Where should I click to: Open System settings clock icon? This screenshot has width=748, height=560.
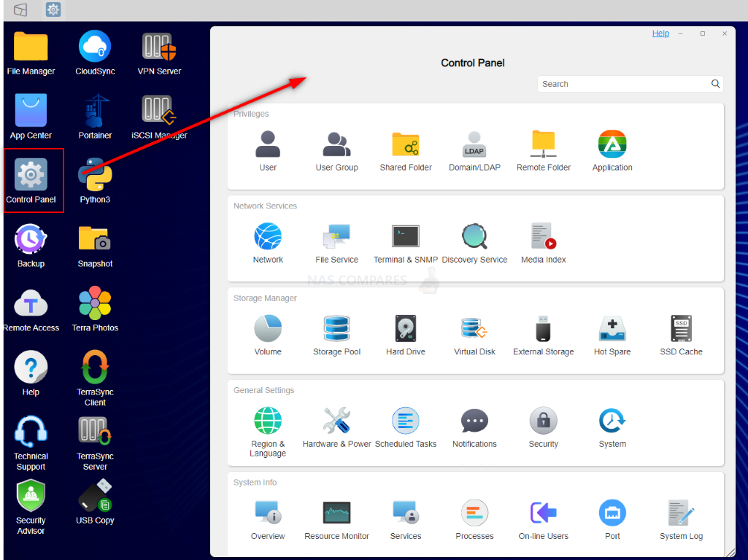pos(612,421)
